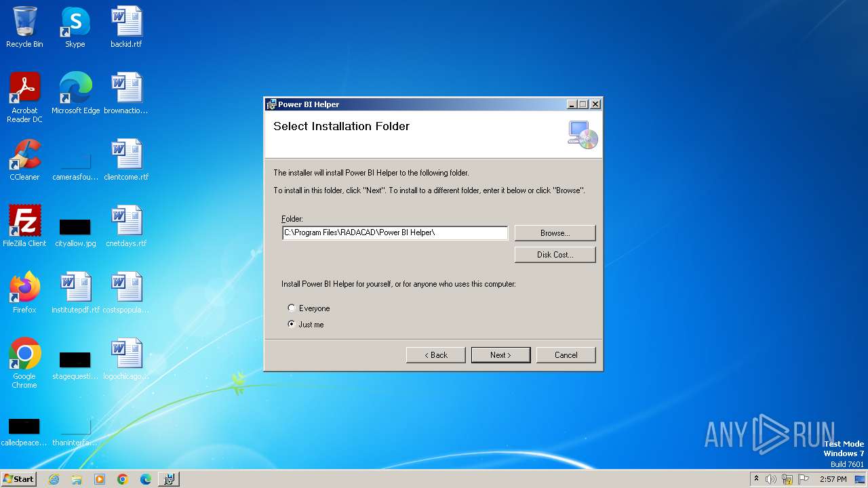This screenshot has width=868, height=488.
Task: Focus the Folder path input field
Action: pyautogui.click(x=395, y=232)
